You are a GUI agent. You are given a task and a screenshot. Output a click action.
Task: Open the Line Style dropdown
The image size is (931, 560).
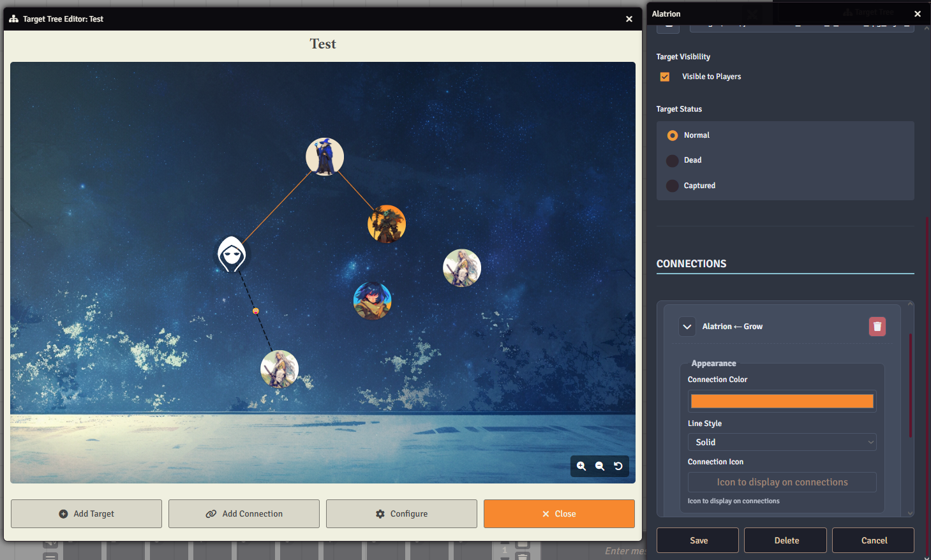pos(782,442)
